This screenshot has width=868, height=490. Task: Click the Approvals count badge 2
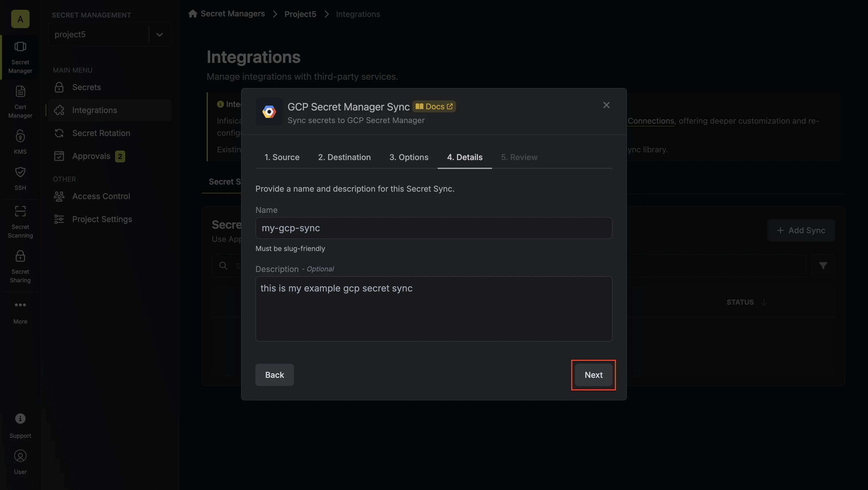pyautogui.click(x=120, y=156)
